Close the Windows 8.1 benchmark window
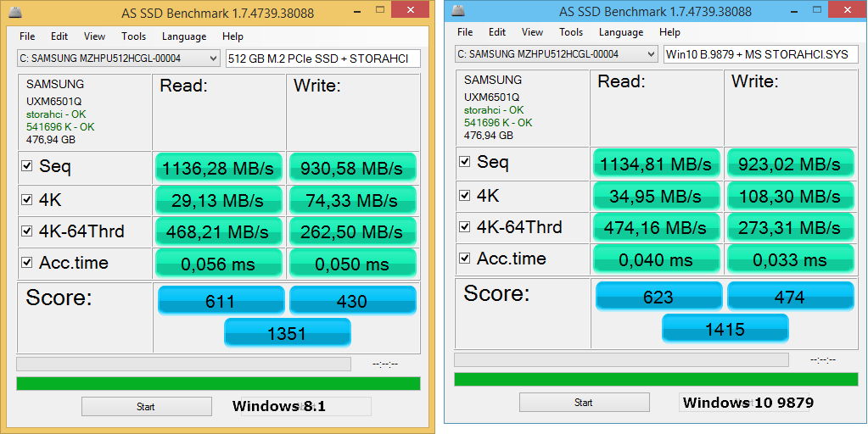 [x=410, y=10]
